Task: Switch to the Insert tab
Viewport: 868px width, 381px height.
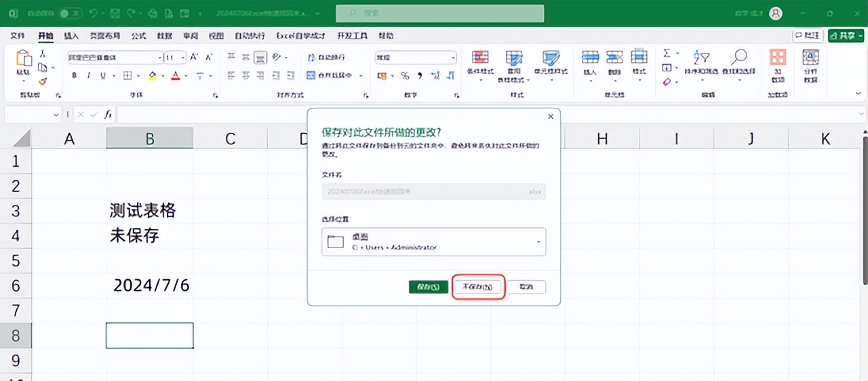Action: point(71,36)
